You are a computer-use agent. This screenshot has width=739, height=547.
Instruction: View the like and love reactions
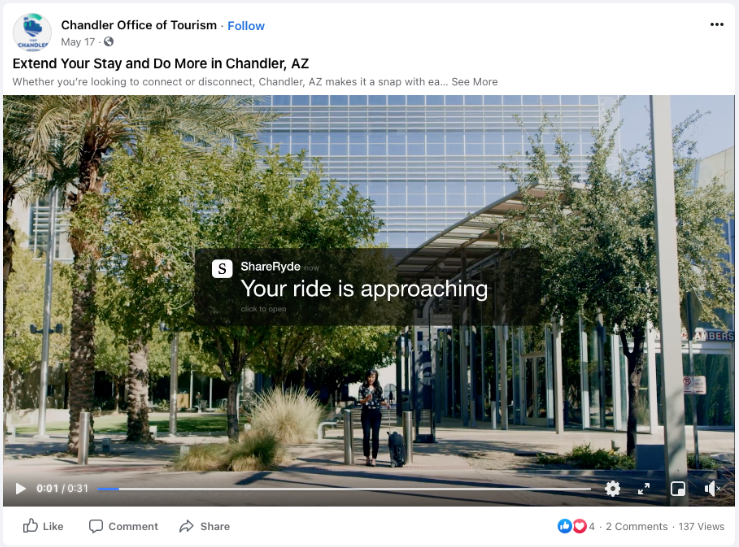pos(576,526)
